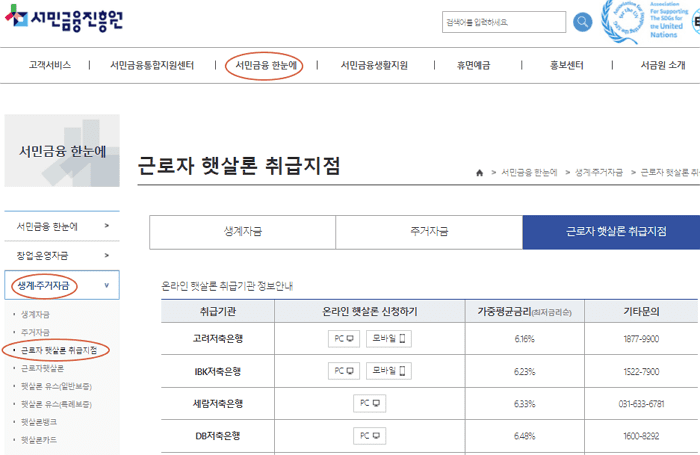Click 온라인 햇살론 취급기관 정보안내 heading
Image resolution: width=700 pixels, height=455 pixels.
(x=227, y=286)
